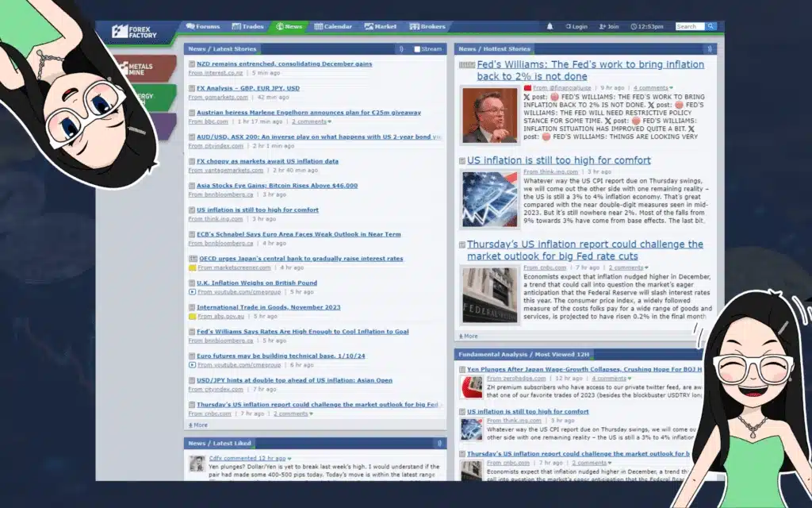The height and width of the screenshot is (508, 812).
Task: Open Asia Stocks Eye Gains story
Action: [277, 186]
